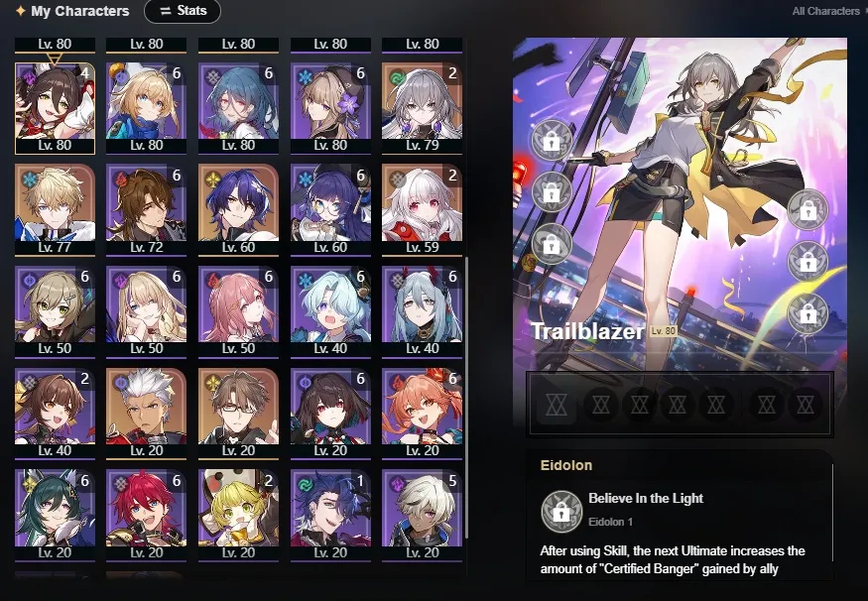Select the white-haired Lv. 59 character thumbnail
Image resolution: width=868 pixels, height=601 pixels.
[x=422, y=209]
